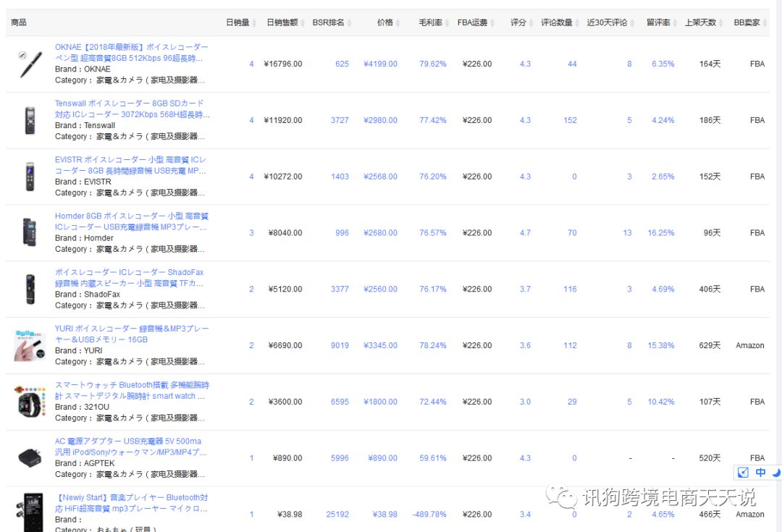This screenshot has height=532, width=782.
Task: Sort by 上架天数 column arrow
Action: click(x=720, y=23)
